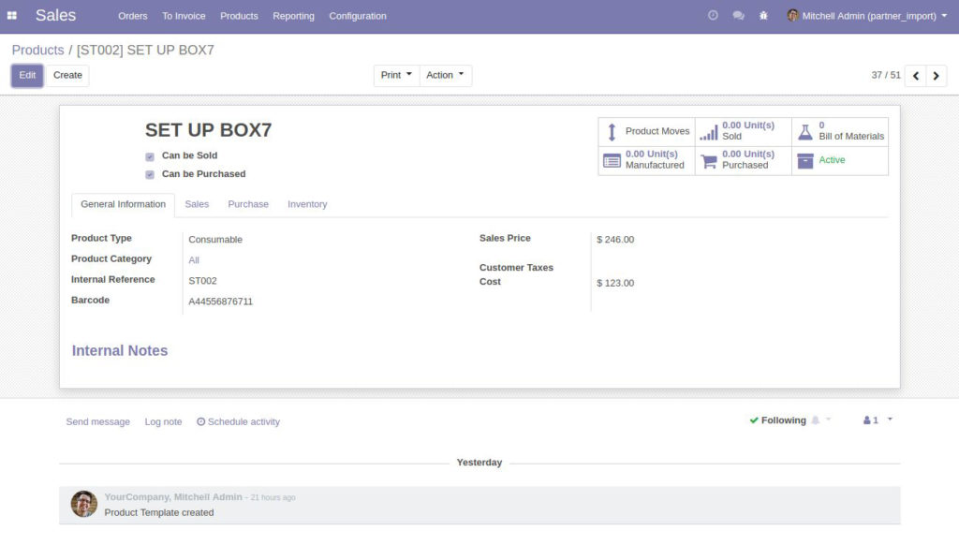Open the activities clock icon in top bar
Viewport: 959px width, 560px height.
[713, 15]
